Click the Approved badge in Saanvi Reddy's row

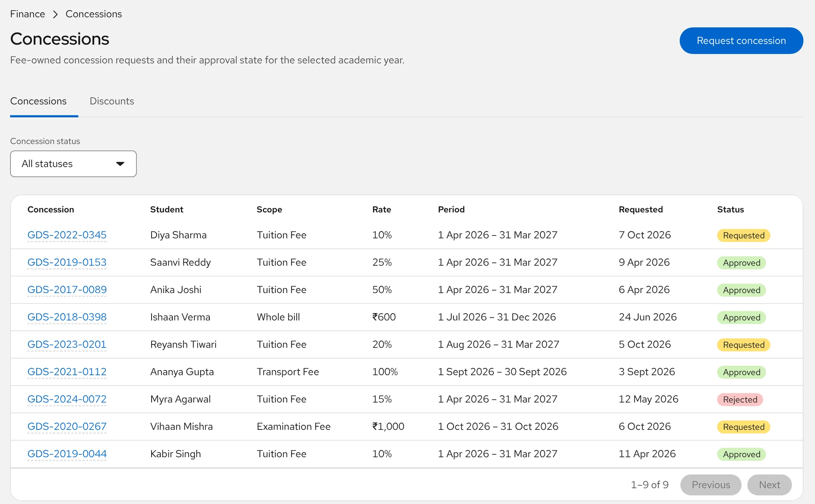(742, 263)
